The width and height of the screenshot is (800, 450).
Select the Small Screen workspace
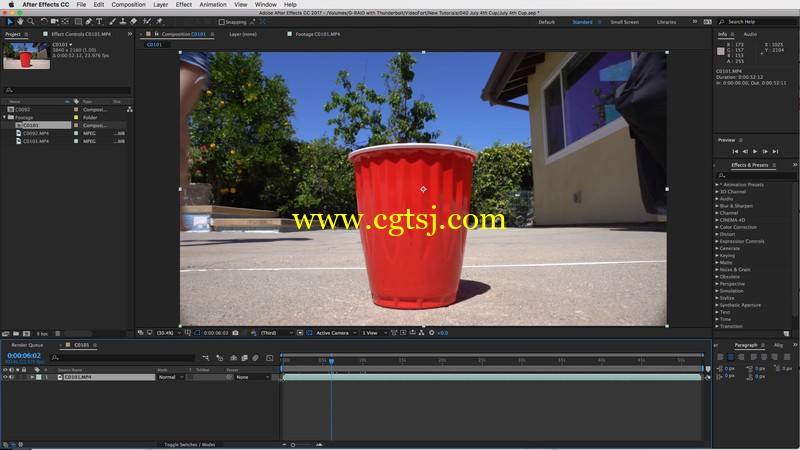(x=624, y=22)
